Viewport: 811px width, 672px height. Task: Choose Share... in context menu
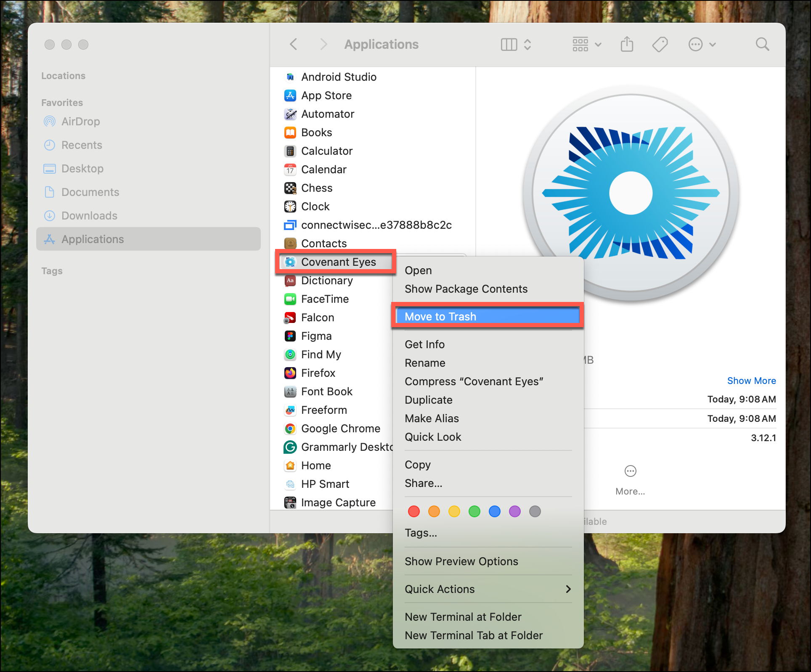point(488,483)
